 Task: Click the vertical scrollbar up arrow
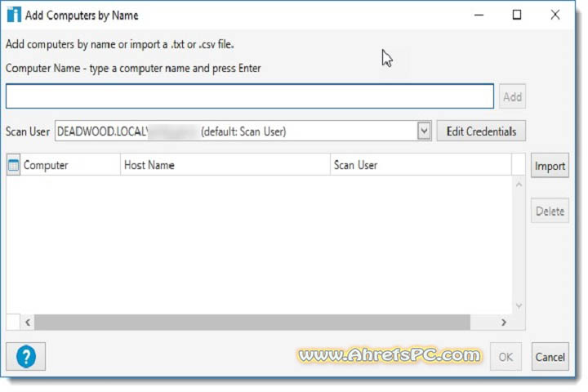pos(519,185)
